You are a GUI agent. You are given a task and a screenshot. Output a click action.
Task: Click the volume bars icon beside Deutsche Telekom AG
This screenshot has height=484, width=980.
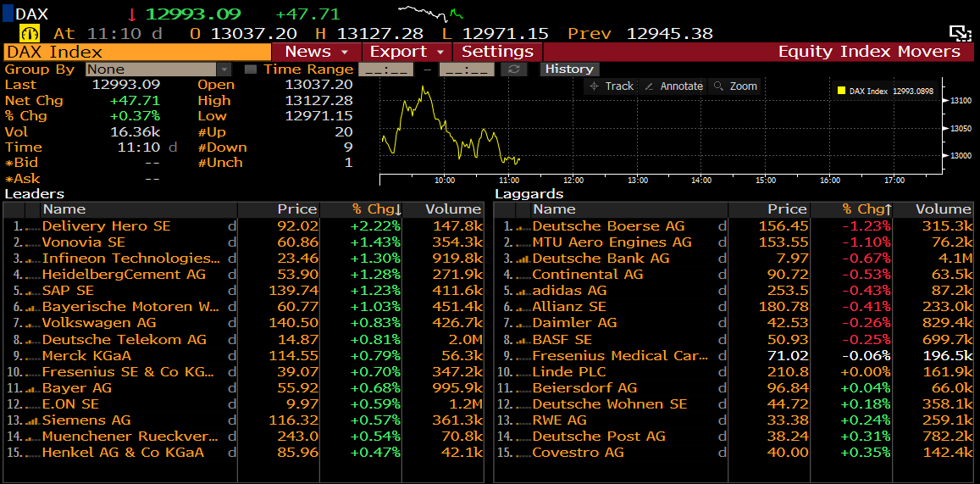point(34,340)
